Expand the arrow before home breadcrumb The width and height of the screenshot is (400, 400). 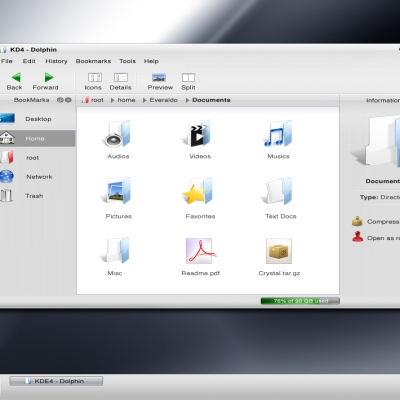pyautogui.click(x=112, y=100)
